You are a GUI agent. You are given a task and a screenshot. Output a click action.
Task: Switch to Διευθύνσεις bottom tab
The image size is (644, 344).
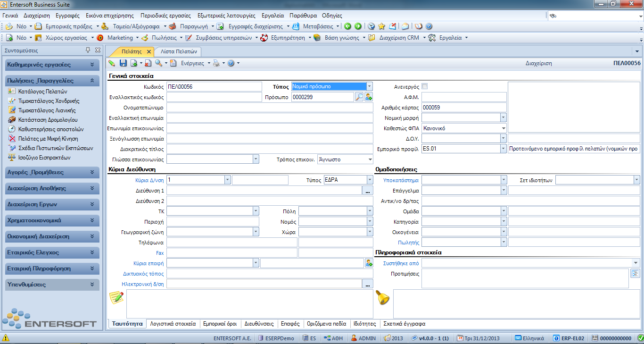[259, 324]
